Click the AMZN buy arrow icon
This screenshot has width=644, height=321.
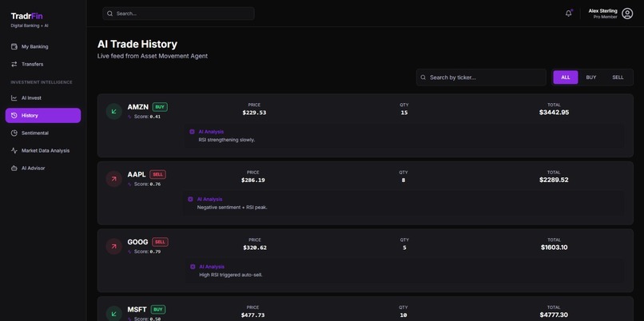(113, 111)
